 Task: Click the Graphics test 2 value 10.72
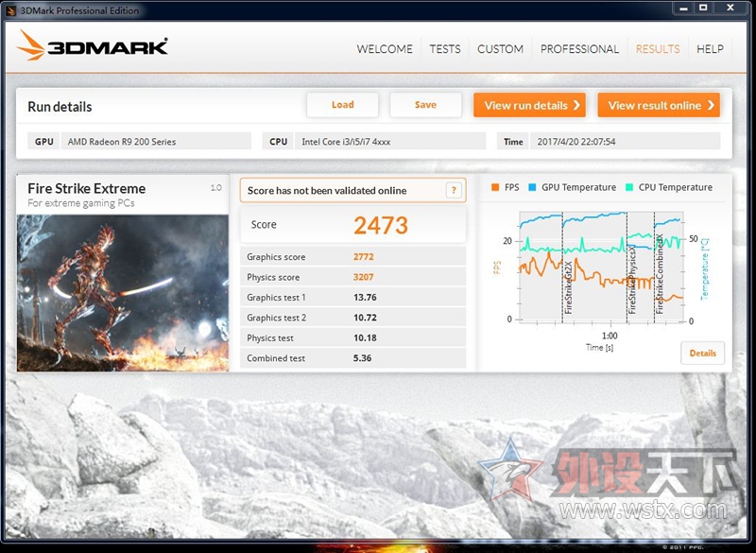point(365,318)
